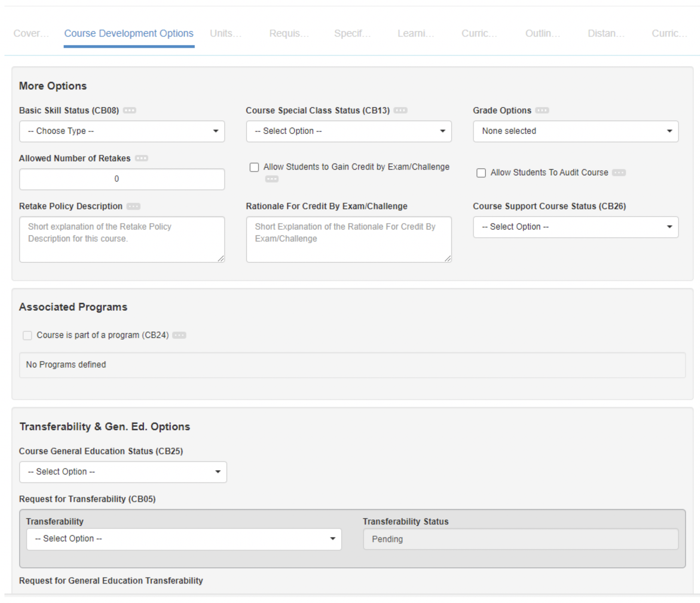Image resolution: width=700 pixels, height=603 pixels.
Task: Click Rationale For Credit By Exam/Challenge text area
Action: pyautogui.click(x=349, y=239)
